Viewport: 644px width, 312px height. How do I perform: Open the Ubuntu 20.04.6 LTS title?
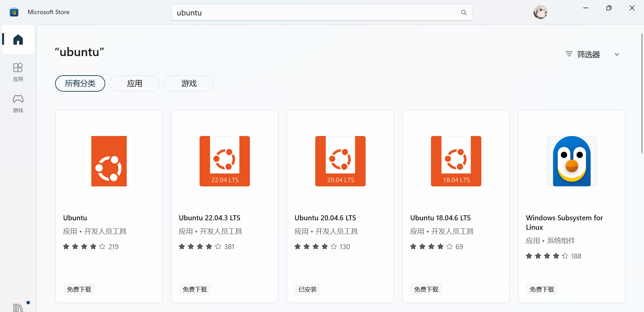(x=325, y=218)
